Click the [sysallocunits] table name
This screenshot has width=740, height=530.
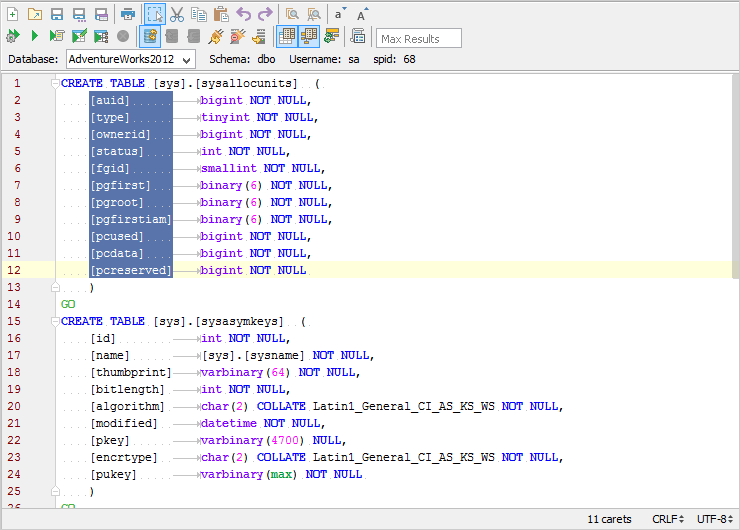tap(246, 84)
